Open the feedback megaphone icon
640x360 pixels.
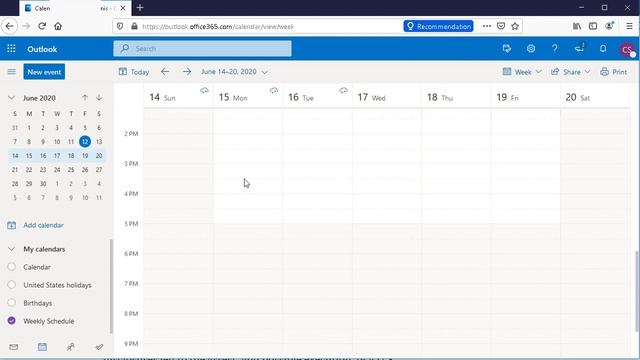(x=579, y=48)
